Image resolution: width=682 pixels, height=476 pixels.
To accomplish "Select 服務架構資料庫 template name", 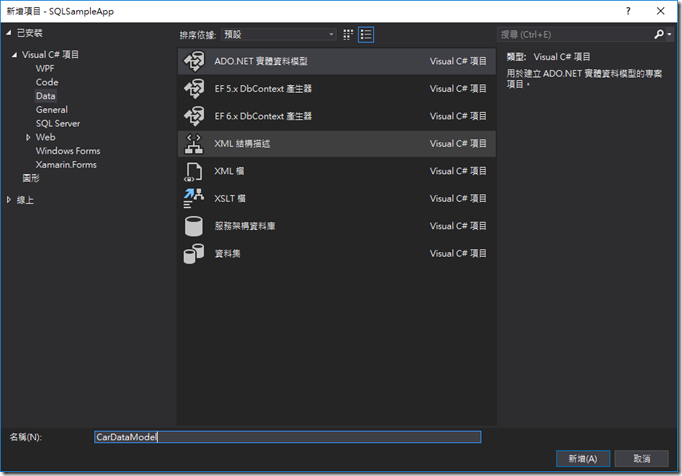I will [244, 226].
